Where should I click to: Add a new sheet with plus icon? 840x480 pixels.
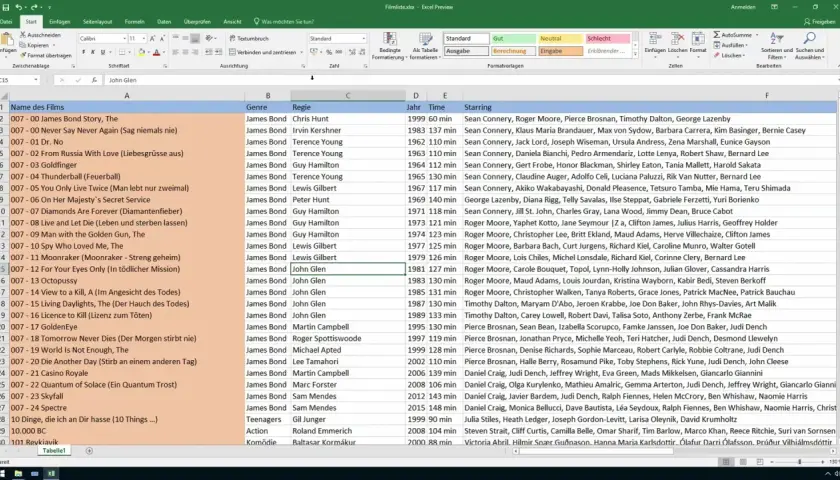point(89,451)
